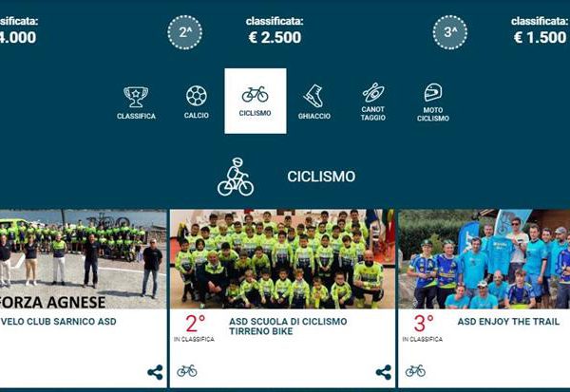The image size is (570, 392).
Task: Share the Velo Club Sarnico card
Action: tap(155, 372)
